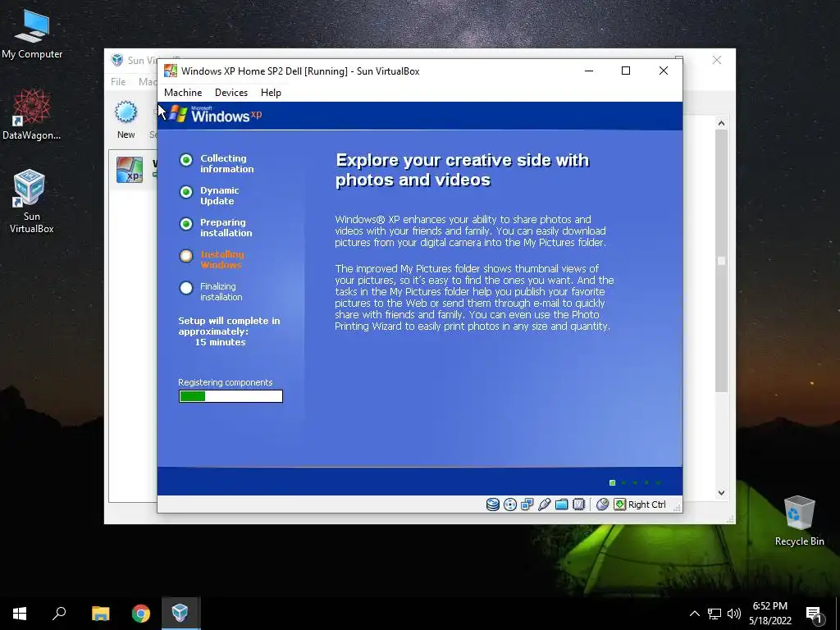The height and width of the screenshot is (630, 840).
Task: Click the keyboard capture green arrow icon
Action: pos(619,504)
